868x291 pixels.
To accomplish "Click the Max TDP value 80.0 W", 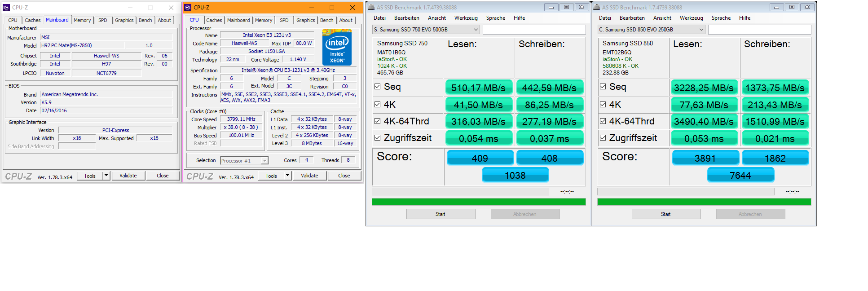I will 304,43.
